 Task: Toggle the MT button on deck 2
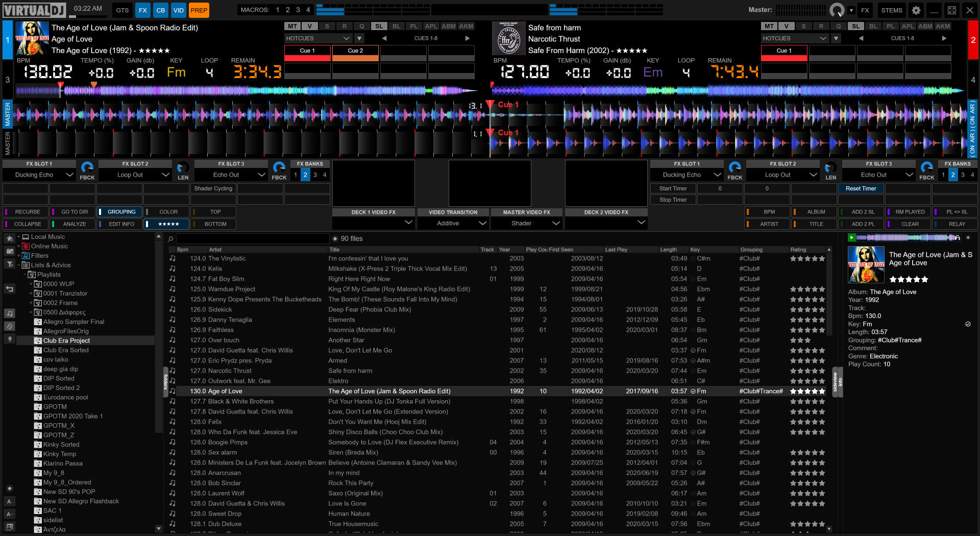point(769,26)
